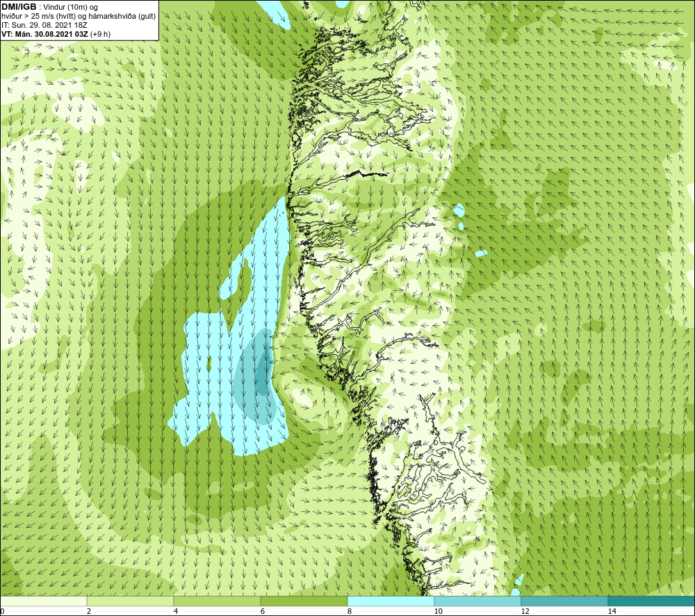The width and height of the screenshot is (695, 616).
Task: Click scale label '10' on color bar
Action: [439, 611]
